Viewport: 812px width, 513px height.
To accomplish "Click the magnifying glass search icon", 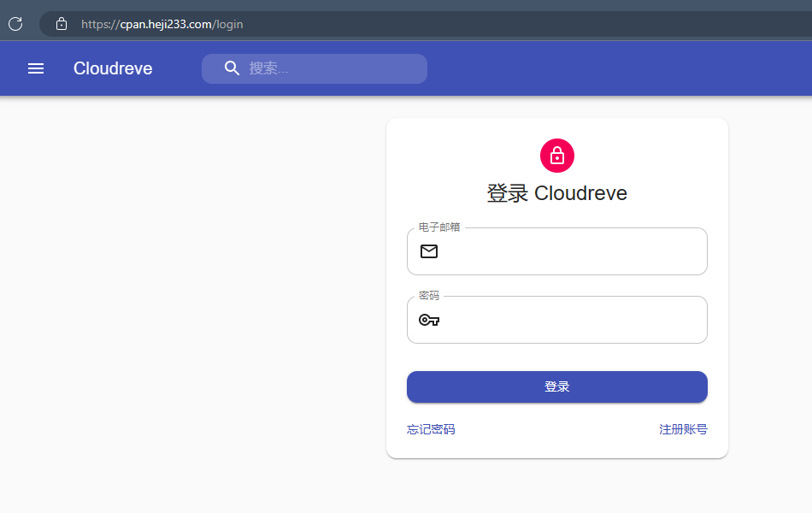I will (x=232, y=68).
